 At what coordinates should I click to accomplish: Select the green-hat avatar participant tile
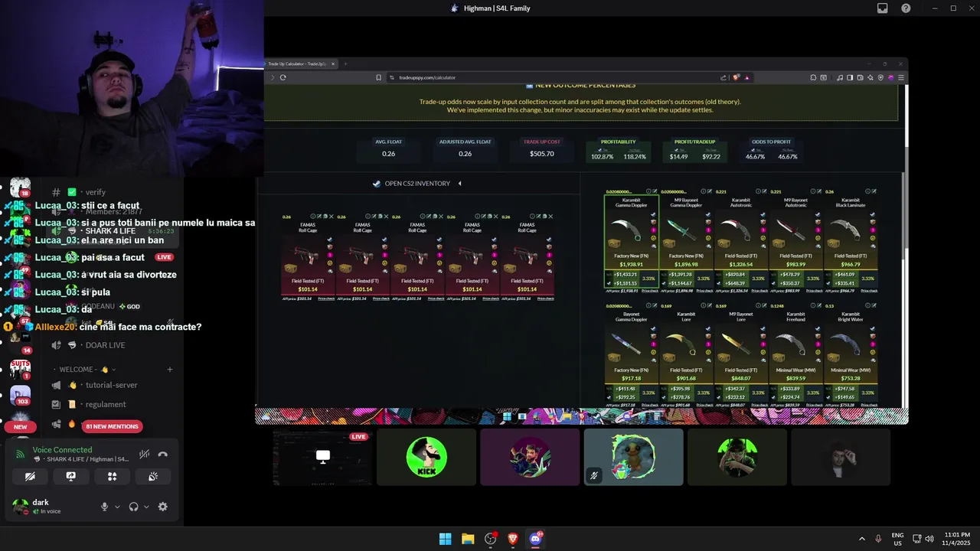pyautogui.click(x=737, y=457)
